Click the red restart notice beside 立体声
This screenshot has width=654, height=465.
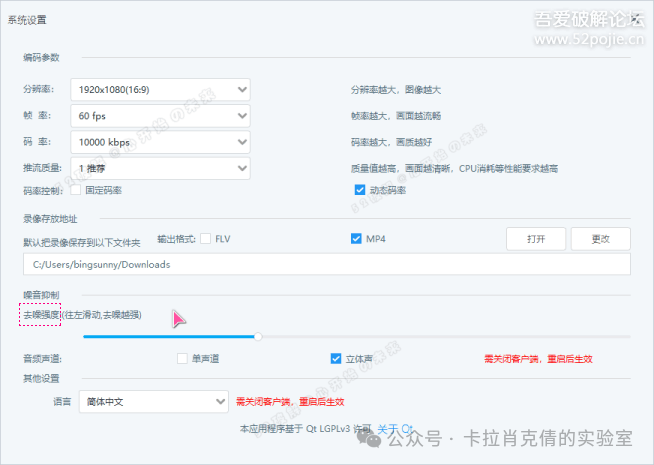tap(538, 359)
